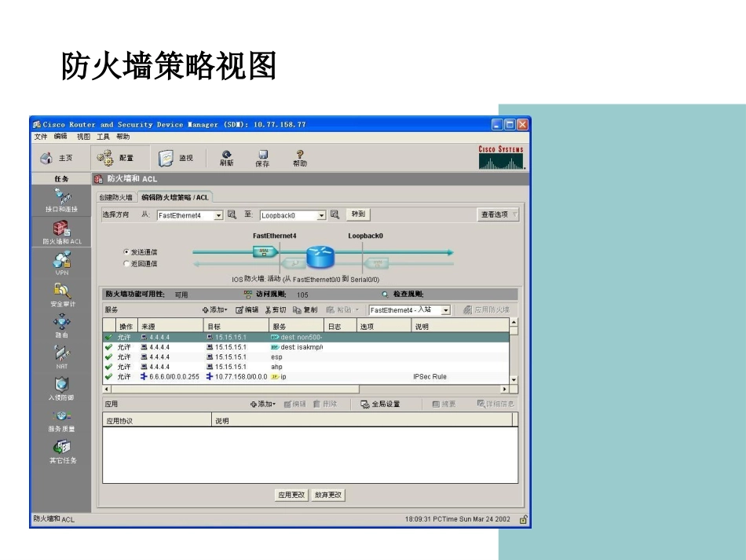Click the 服务 column header in rules table

[x=297, y=327]
